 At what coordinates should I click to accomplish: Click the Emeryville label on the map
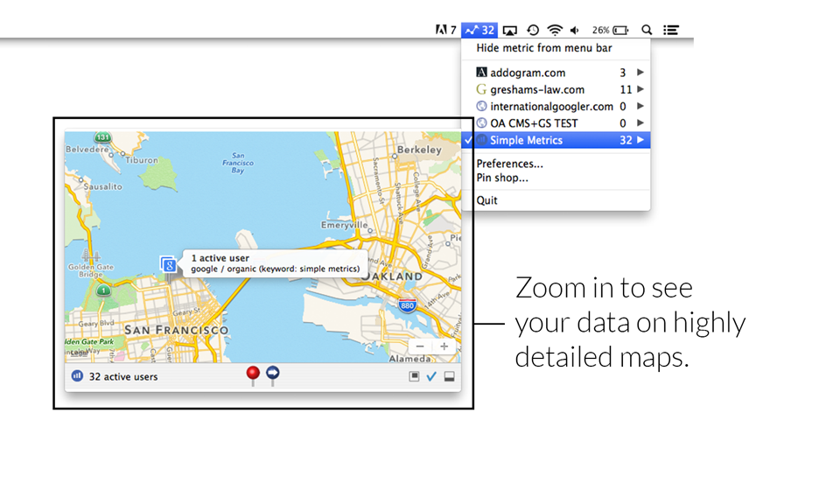pos(345,225)
